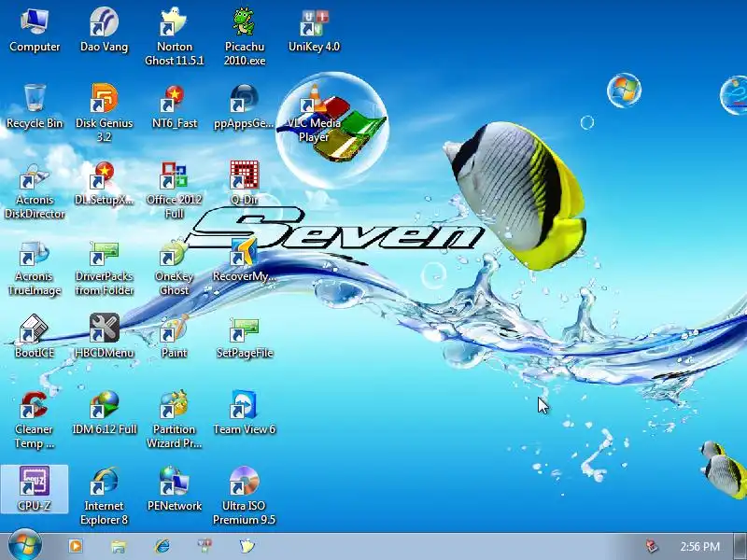Launch Dao Vang game shortcut
747x560 pixels.
pos(104,31)
